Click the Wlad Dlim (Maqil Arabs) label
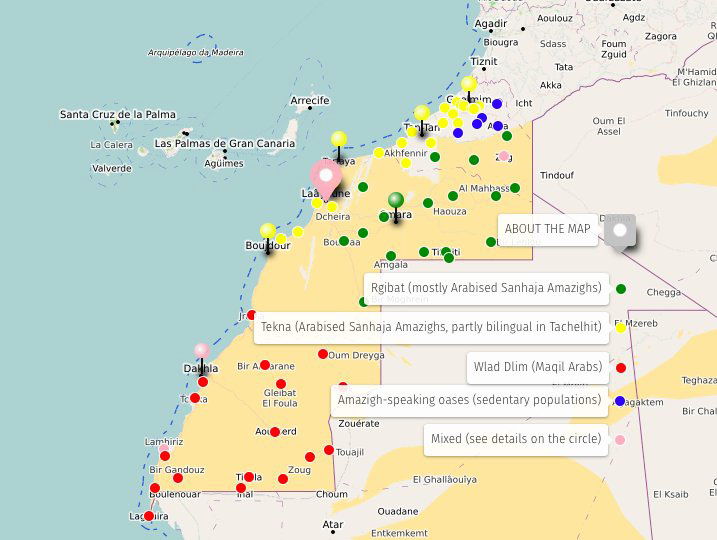717x540 pixels. tap(537, 367)
